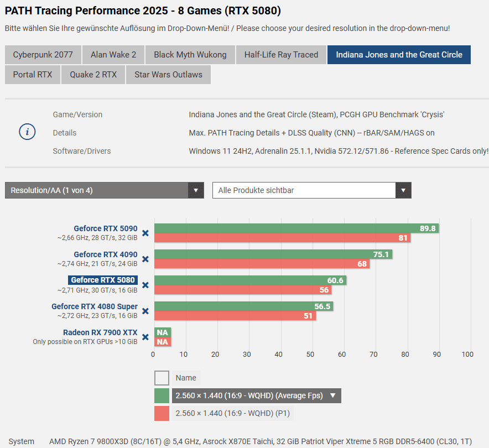Select Indiana Jones and the Great Circle tab
Image resolution: width=489 pixels, height=448 pixels.
point(399,55)
